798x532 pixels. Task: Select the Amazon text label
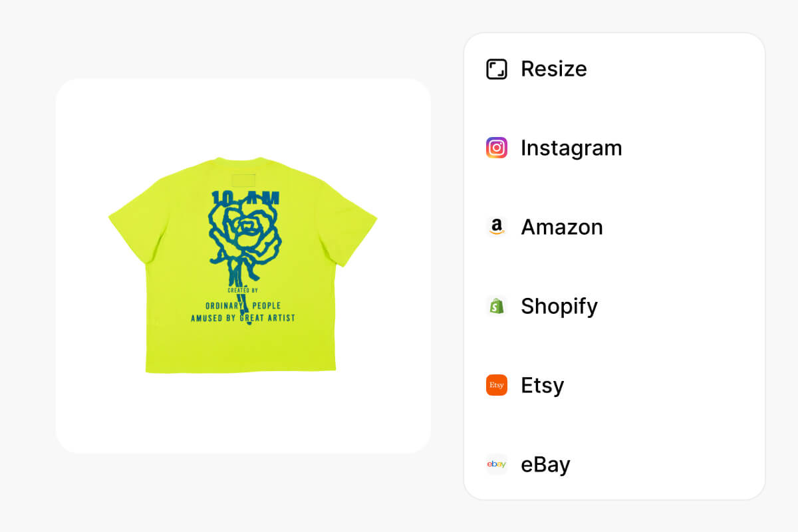pyautogui.click(x=561, y=227)
